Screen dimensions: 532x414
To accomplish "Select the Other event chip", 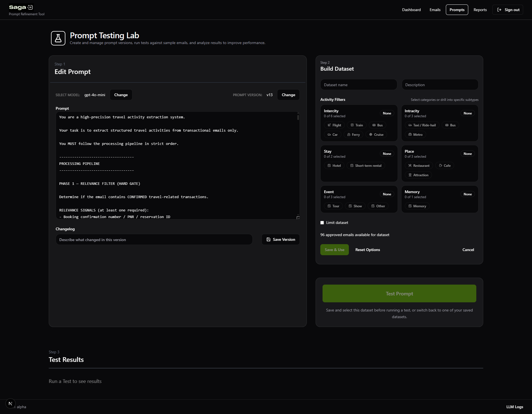I will point(378,206).
